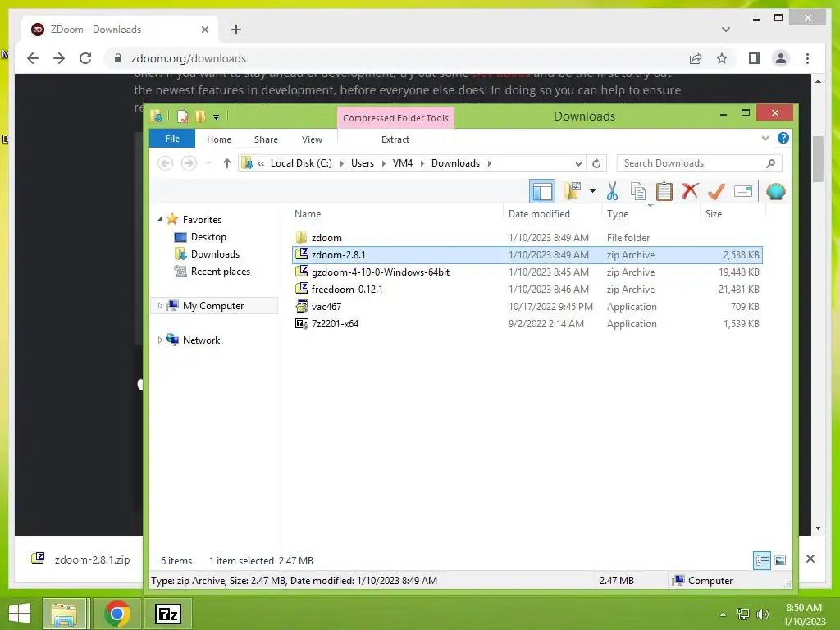Switch to Details view icon in status bar
The image size is (840, 630).
click(x=762, y=560)
